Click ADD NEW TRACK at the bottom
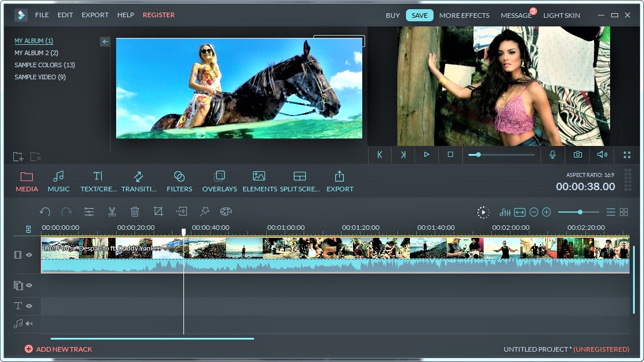Screen dimensions: 644x362 tap(58, 349)
